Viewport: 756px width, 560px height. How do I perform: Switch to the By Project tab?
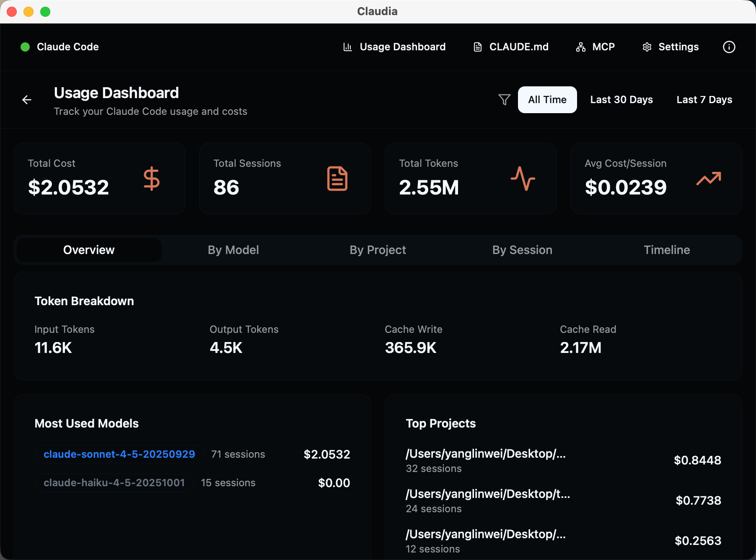click(x=378, y=250)
